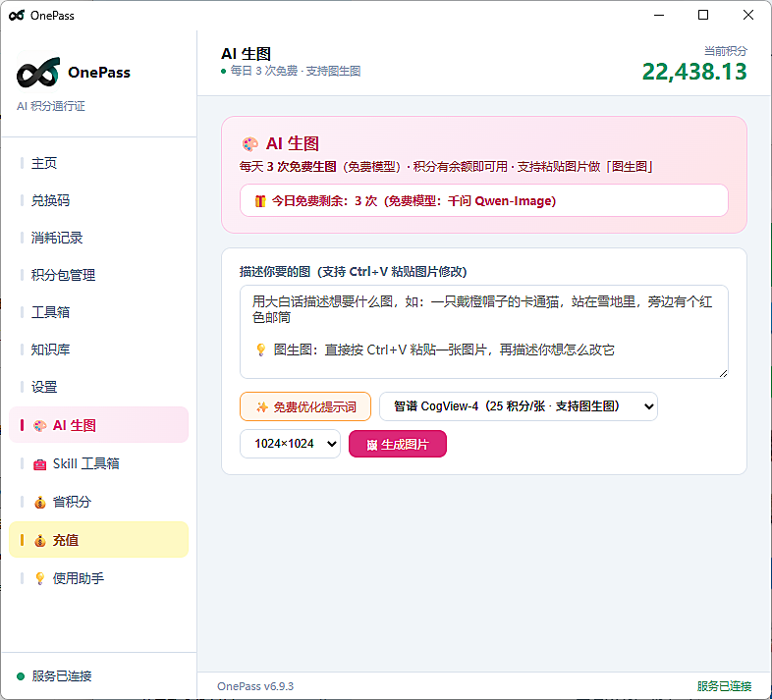Click the text area resize grip
Image resolution: width=772 pixels, height=700 pixels.
[x=723, y=374]
